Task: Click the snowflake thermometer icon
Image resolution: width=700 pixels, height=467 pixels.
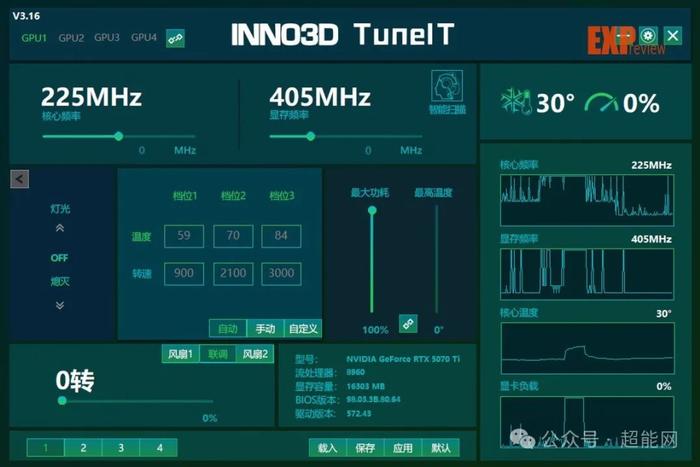Action: click(x=516, y=102)
